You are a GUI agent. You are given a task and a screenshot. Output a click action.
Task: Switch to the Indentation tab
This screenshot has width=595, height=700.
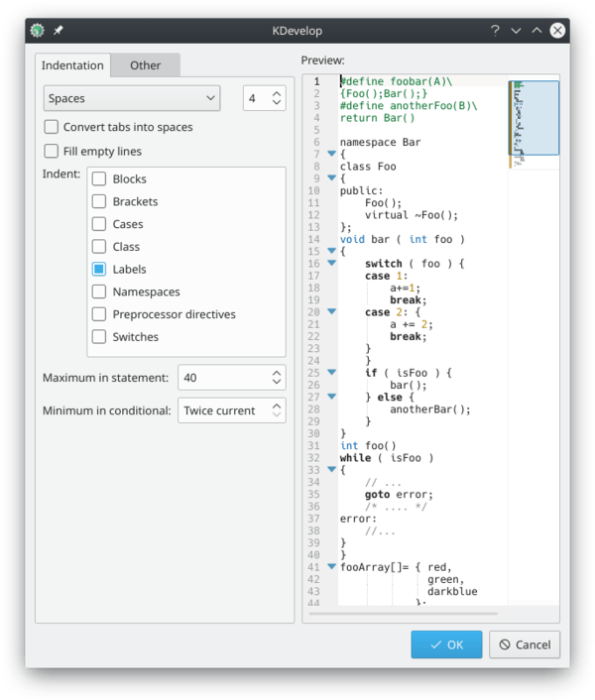pyautogui.click(x=72, y=65)
